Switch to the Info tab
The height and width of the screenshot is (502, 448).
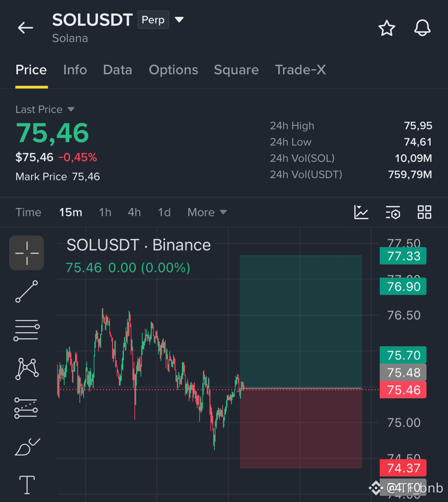pyautogui.click(x=75, y=70)
